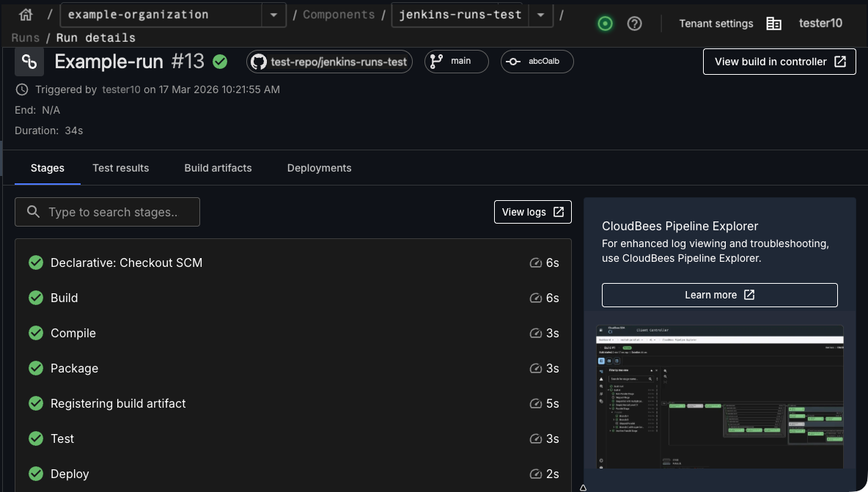Click the run success checkmark next to #13
Screen dimensions: 868x492
[220, 62]
